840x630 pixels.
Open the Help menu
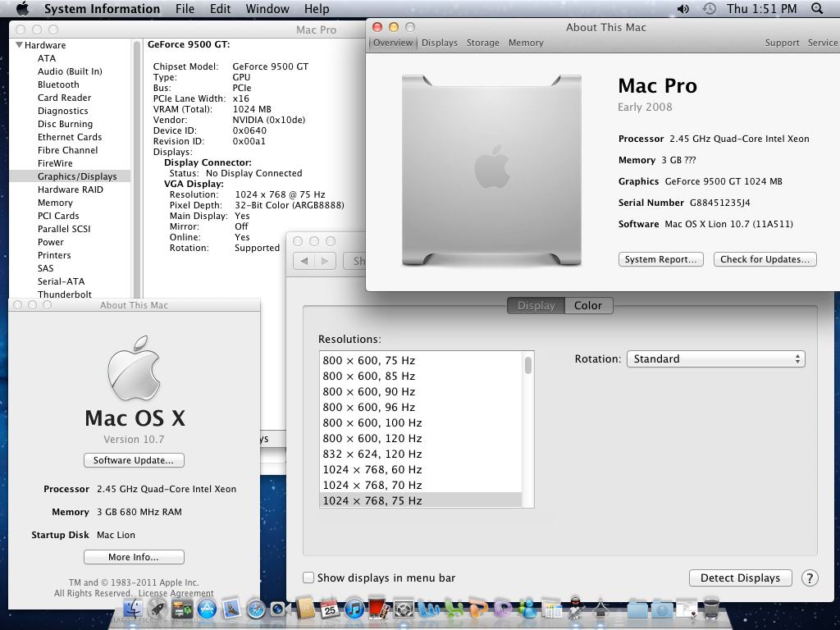[317, 8]
